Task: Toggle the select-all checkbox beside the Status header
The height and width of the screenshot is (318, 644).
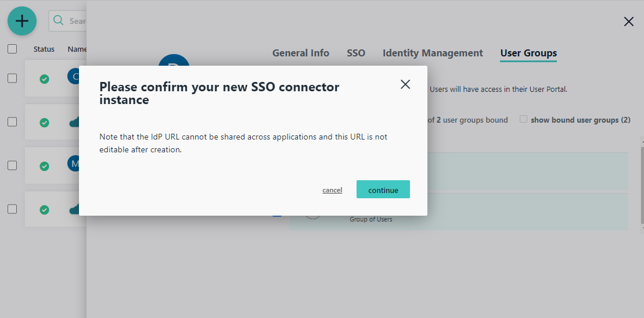Action: pyautogui.click(x=12, y=49)
